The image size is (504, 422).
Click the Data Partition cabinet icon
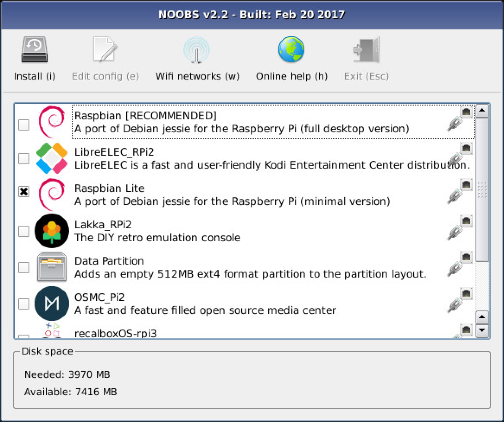point(52,267)
